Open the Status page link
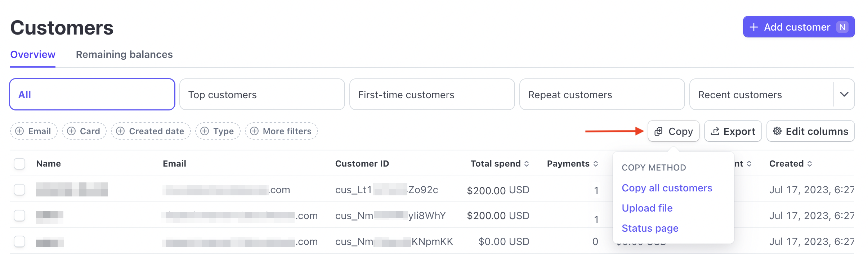This screenshot has height=254, width=868. click(650, 228)
